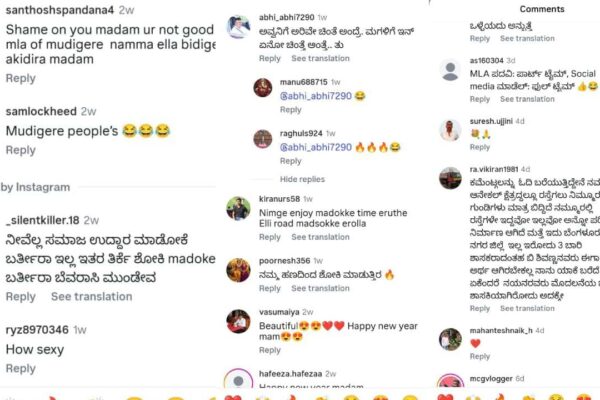Open manu688715's avatar
The image size is (600, 400).
click(263, 87)
